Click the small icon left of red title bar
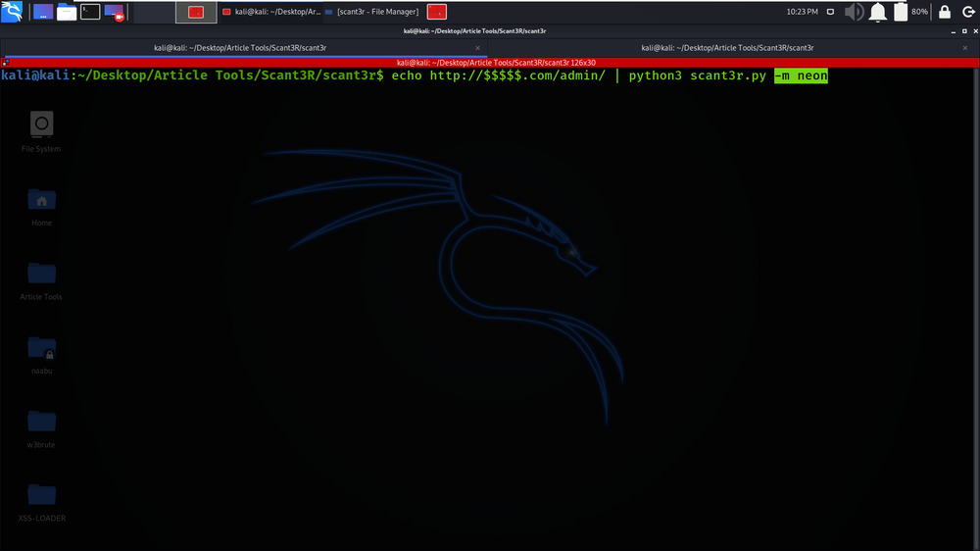 [5, 63]
